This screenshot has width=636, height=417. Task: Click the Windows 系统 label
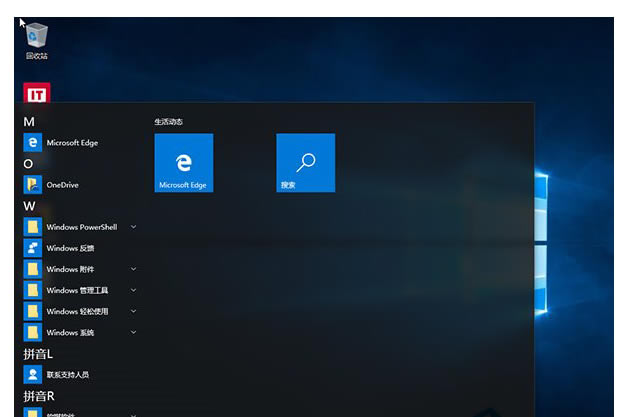tap(70, 333)
